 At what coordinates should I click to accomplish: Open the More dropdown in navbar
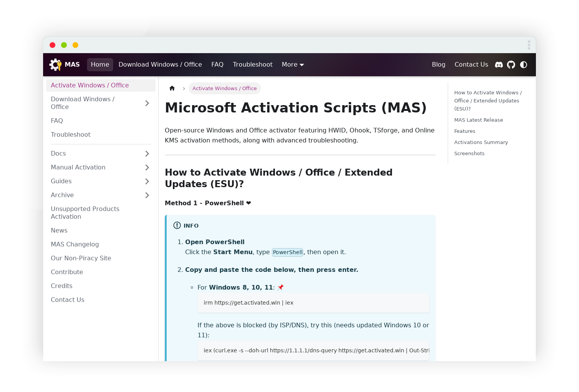click(293, 65)
